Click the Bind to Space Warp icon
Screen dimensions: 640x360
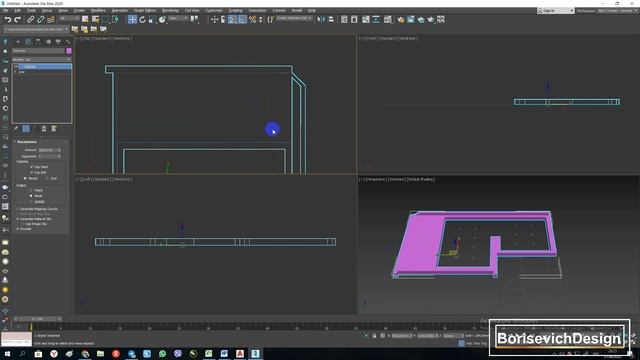pyautogui.click(x=51, y=20)
